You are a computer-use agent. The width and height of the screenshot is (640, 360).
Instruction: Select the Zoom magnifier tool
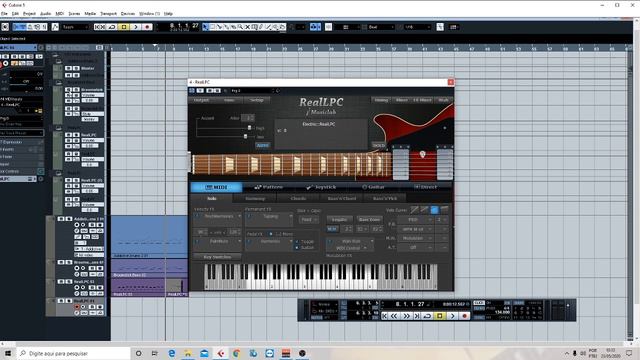[x=240, y=27]
